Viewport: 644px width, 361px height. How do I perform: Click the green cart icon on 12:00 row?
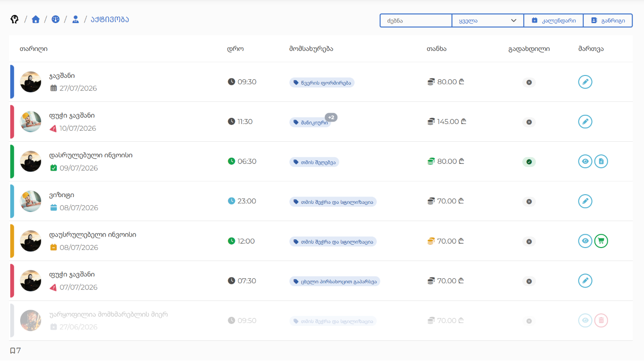(x=601, y=241)
